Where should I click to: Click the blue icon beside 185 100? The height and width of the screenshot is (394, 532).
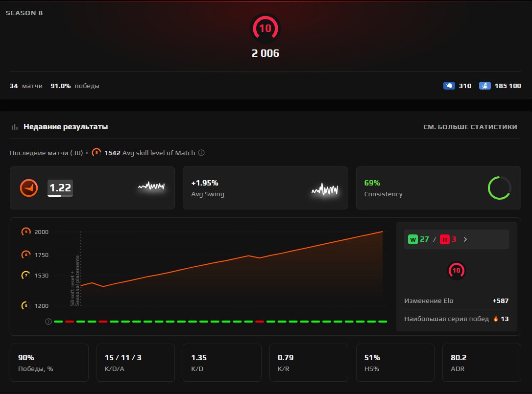click(x=485, y=86)
